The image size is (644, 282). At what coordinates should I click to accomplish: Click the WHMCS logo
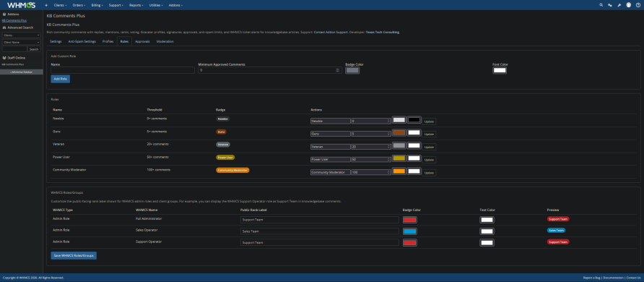pos(22,5)
